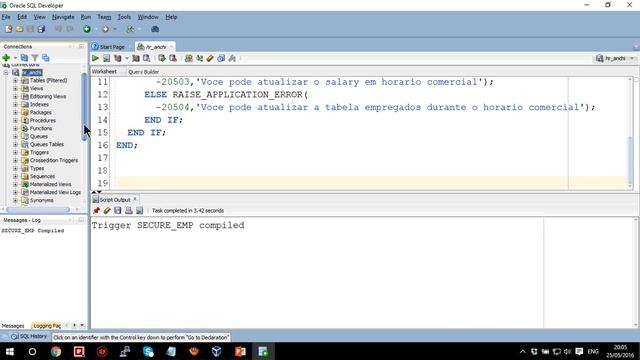
Task: Open the Navigate menu
Action: point(63,17)
